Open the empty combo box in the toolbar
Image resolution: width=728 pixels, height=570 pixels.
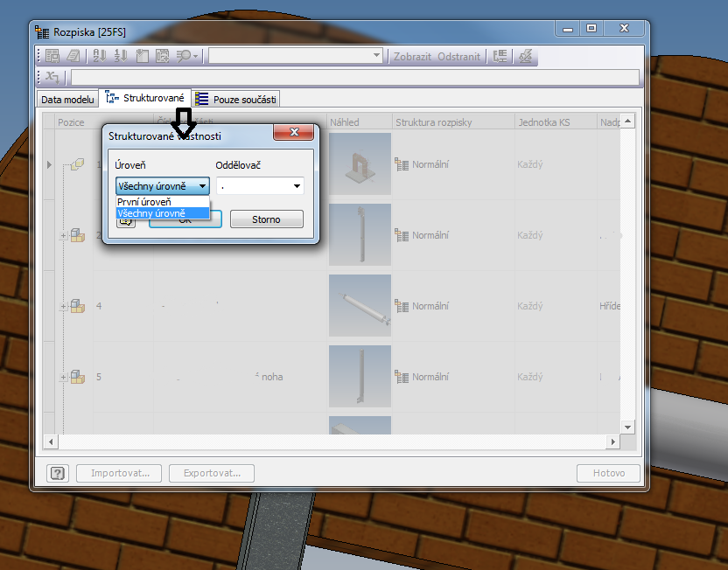(296, 56)
